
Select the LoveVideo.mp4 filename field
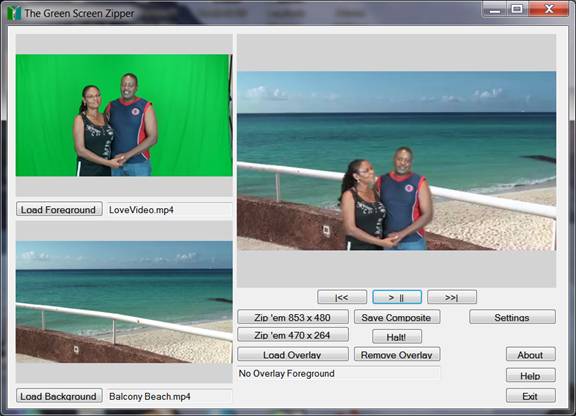169,209
